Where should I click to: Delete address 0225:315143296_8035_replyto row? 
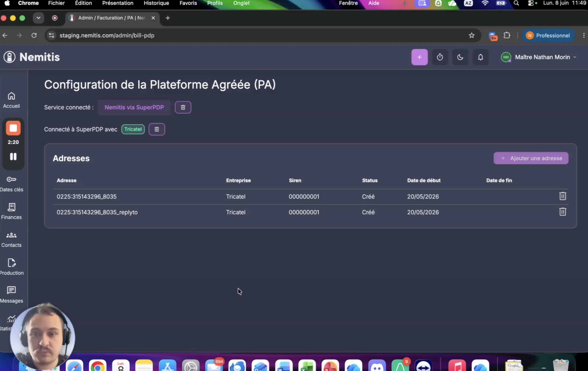click(x=563, y=212)
